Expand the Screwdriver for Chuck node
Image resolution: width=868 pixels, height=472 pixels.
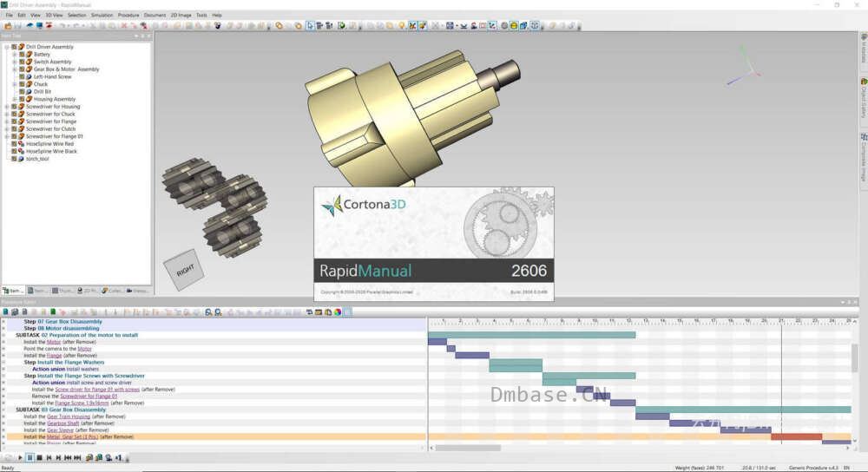[7, 114]
